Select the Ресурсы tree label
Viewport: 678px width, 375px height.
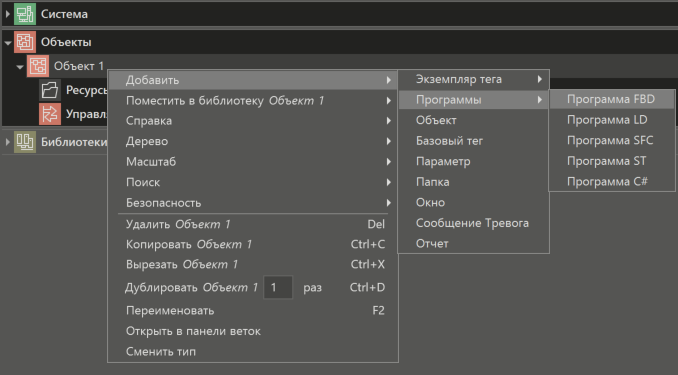86,90
